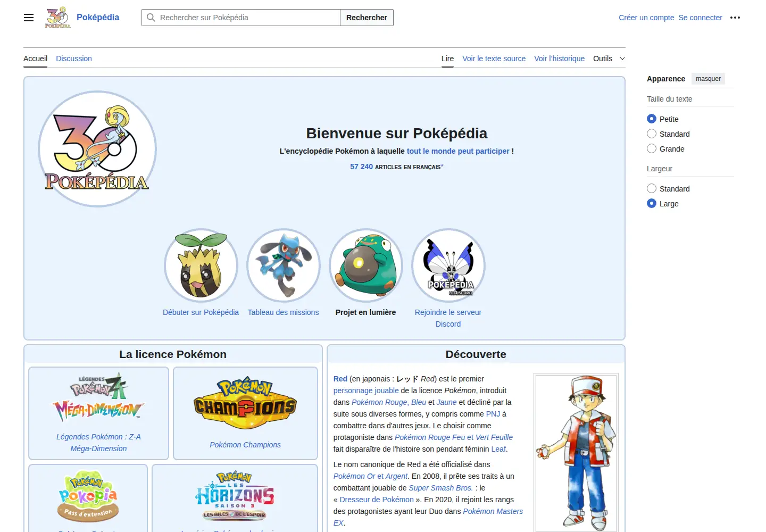Open the Pokémon Les Horizons saison 3 logo
Viewport: 766px width, 532px height.
pos(235,496)
